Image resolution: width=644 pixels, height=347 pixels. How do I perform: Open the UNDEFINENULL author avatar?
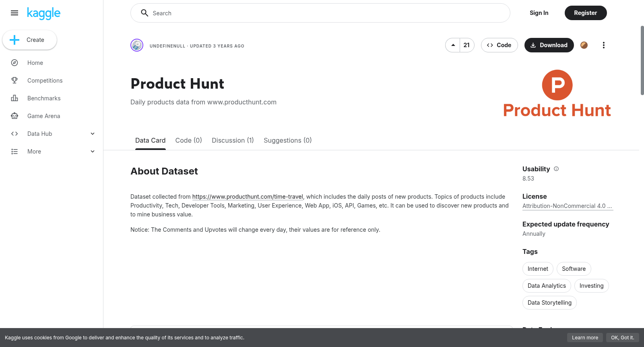tap(137, 45)
